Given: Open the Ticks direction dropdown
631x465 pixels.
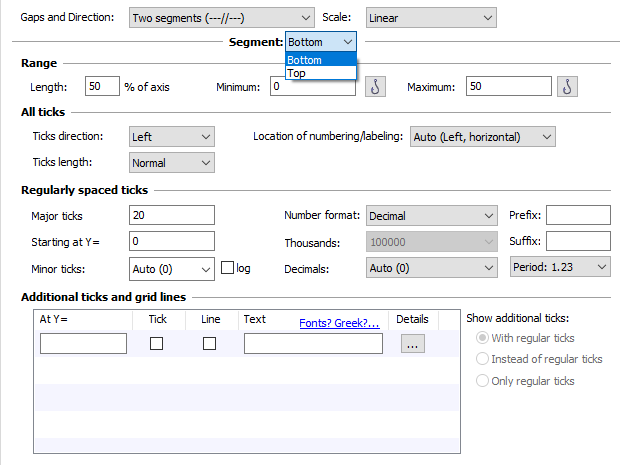Looking at the screenshot, I should (172, 136).
